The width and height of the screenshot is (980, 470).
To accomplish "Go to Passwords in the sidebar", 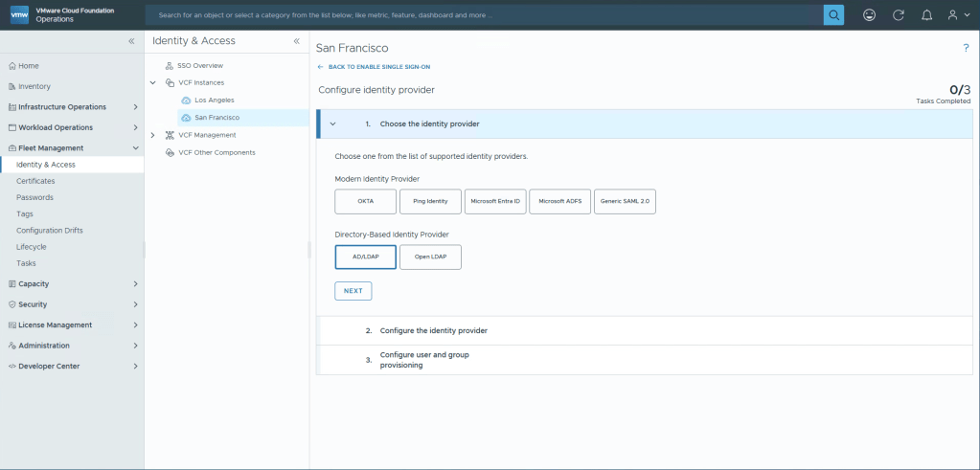I will (34, 197).
